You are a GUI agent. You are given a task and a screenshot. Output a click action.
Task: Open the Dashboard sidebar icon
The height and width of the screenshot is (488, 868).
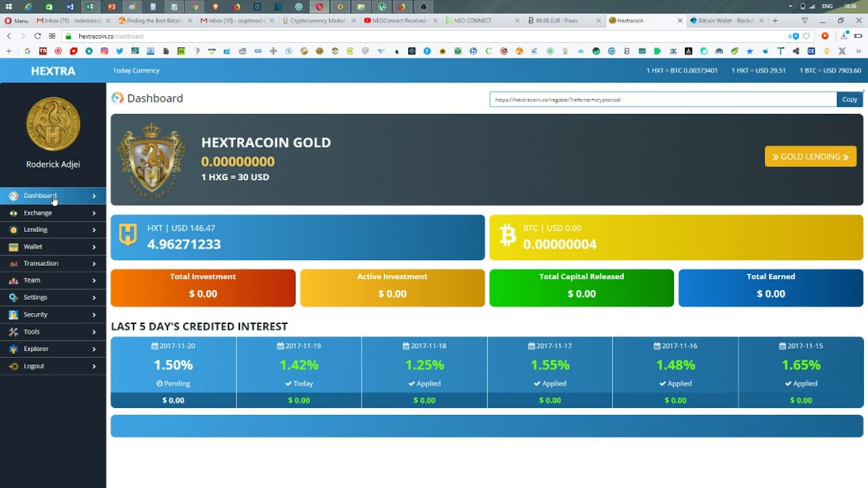click(x=14, y=196)
